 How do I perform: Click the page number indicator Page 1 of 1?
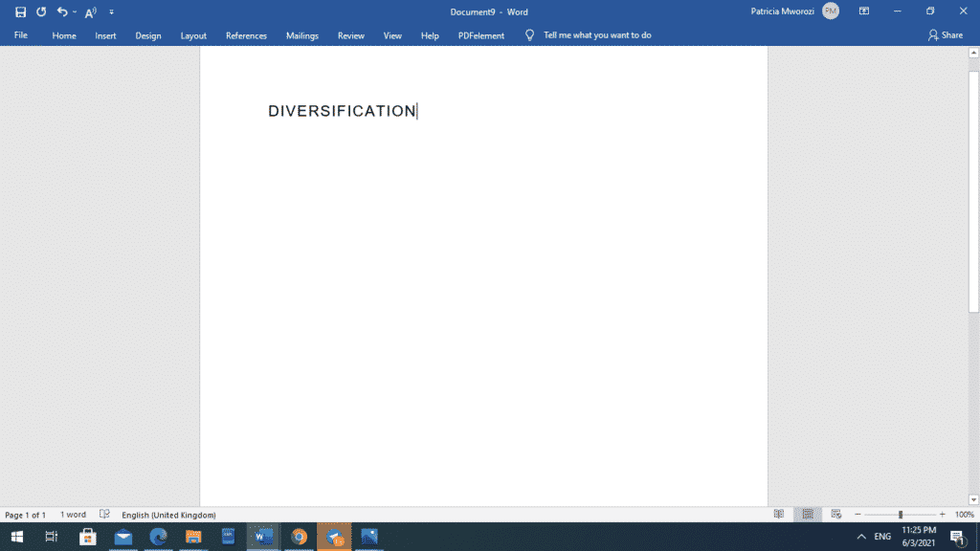click(26, 515)
